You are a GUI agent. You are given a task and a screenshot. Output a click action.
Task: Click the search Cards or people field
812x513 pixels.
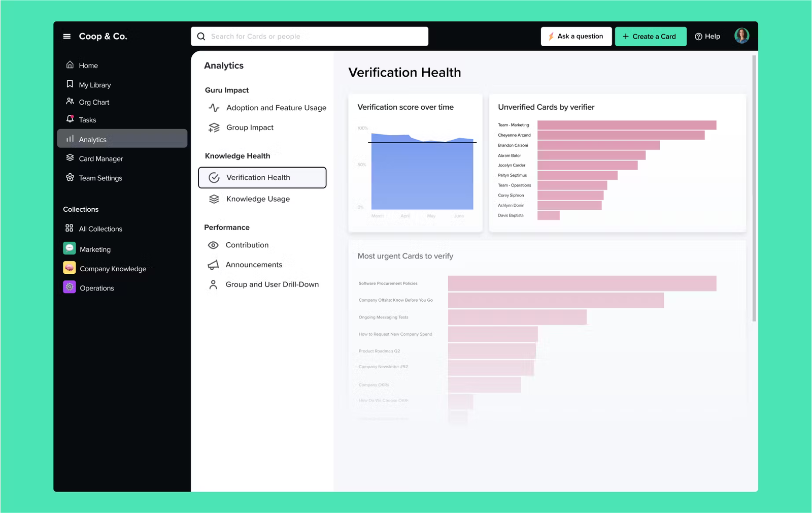(x=310, y=37)
